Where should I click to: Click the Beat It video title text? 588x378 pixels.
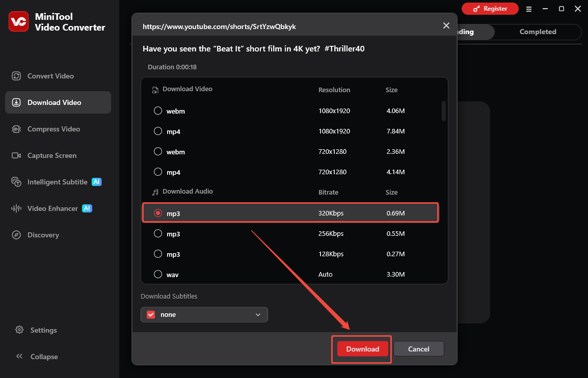(254, 49)
